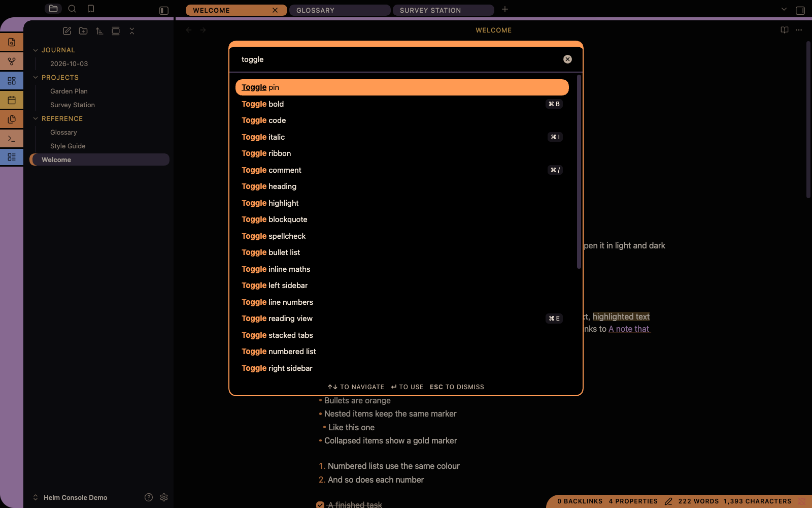
Task: Switch to the GLOSSARY tab
Action: 340,10
